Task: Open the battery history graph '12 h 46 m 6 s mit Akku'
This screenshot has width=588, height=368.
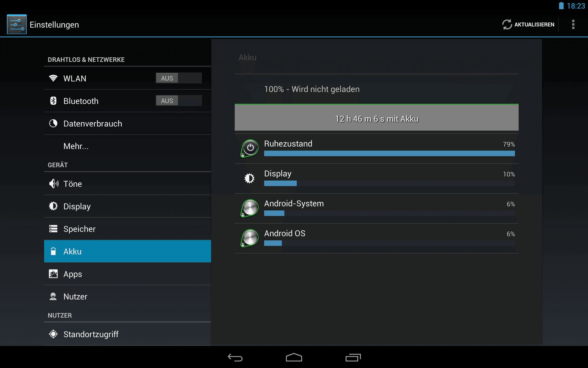Action: tap(376, 117)
